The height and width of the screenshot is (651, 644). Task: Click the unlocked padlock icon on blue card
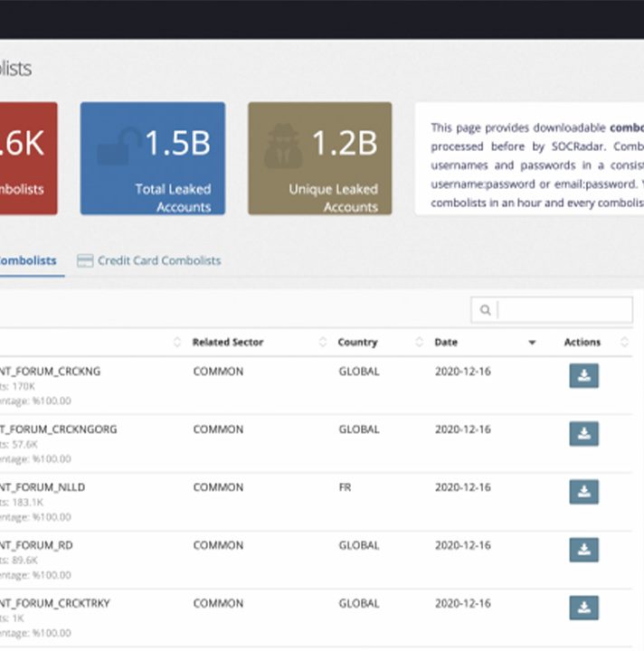[119, 146]
